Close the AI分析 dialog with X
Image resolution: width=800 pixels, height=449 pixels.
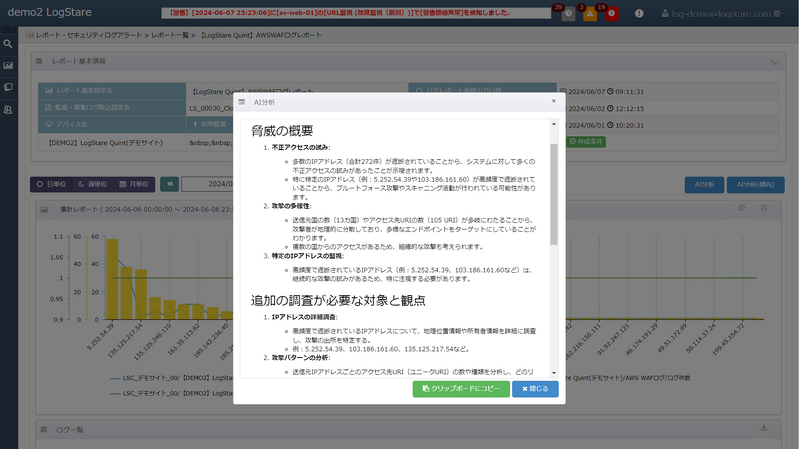click(x=554, y=101)
